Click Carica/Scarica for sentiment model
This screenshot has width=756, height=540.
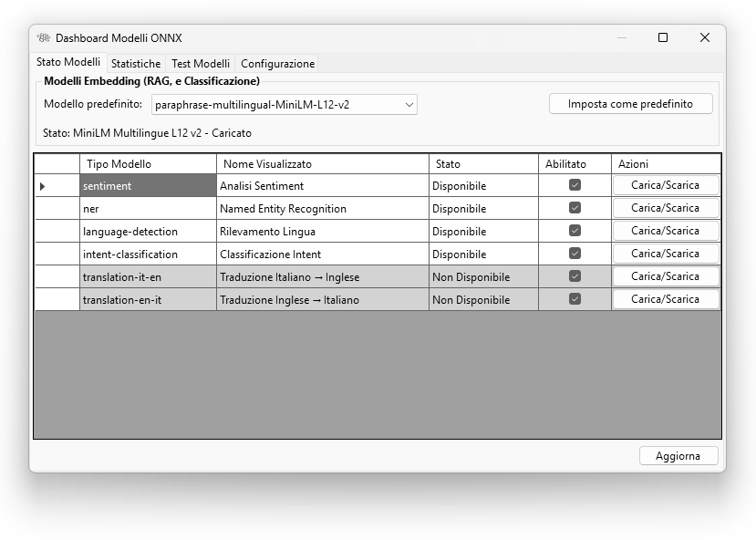[665, 185]
